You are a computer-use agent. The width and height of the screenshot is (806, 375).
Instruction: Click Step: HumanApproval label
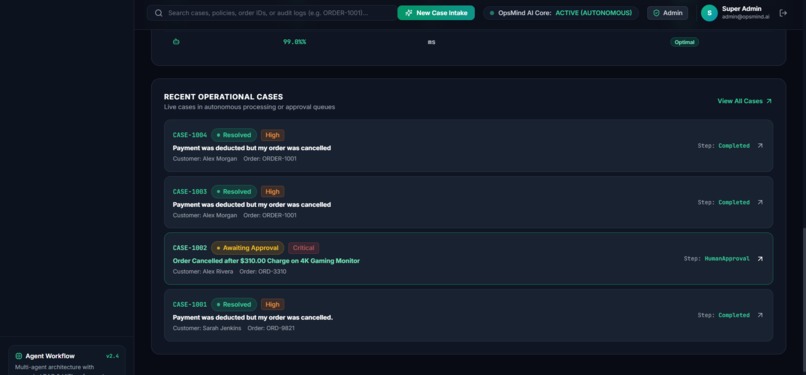coord(717,259)
